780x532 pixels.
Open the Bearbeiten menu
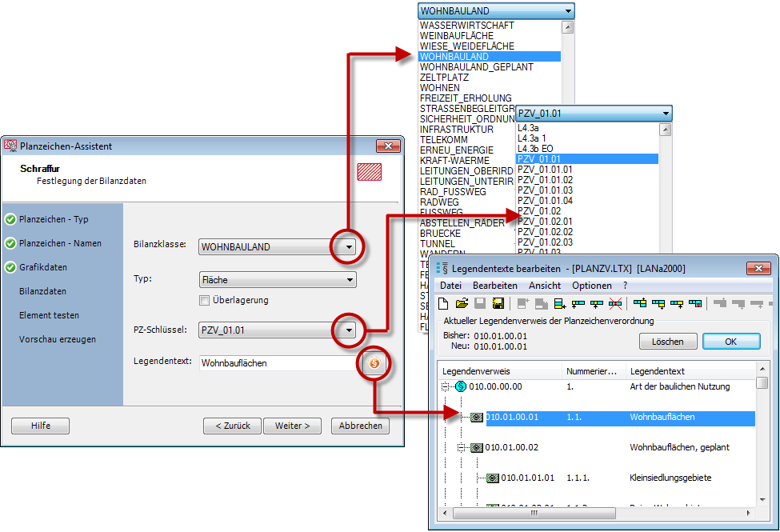(x=494, y=286)
